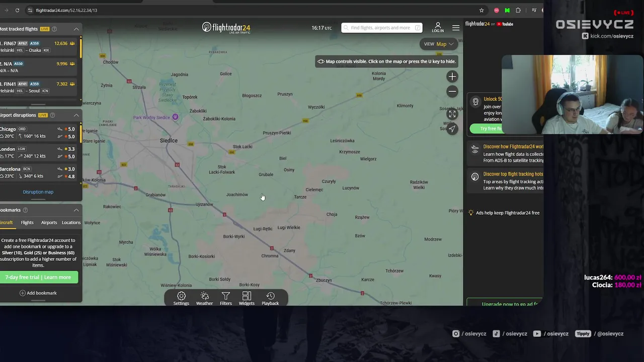Open the Filters tool
The image size is (644, 362).
click(226, 298)
